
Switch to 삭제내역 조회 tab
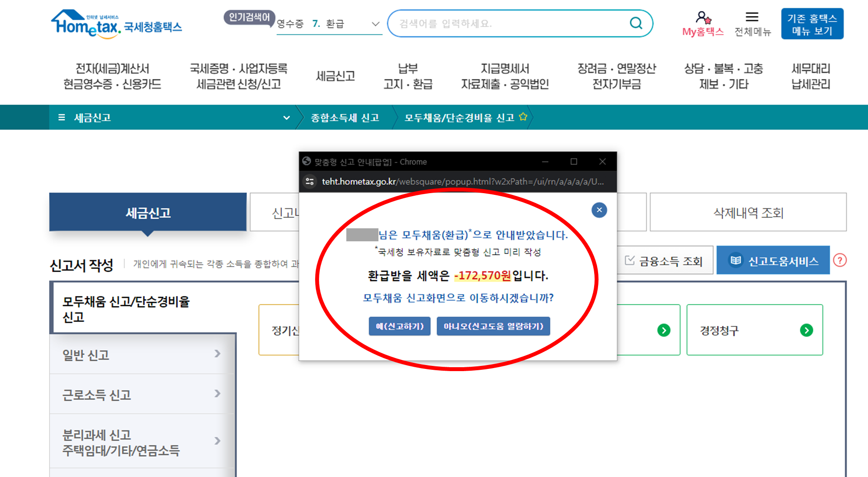tap(748, 213)
